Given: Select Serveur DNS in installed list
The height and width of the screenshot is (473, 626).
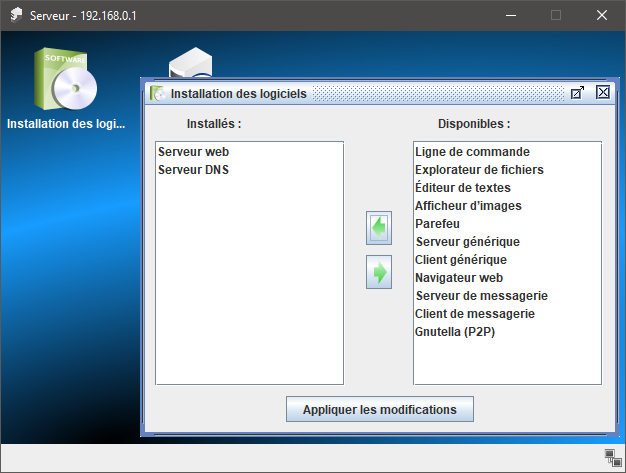Looking at the screenshot, I should click(193, 170).
